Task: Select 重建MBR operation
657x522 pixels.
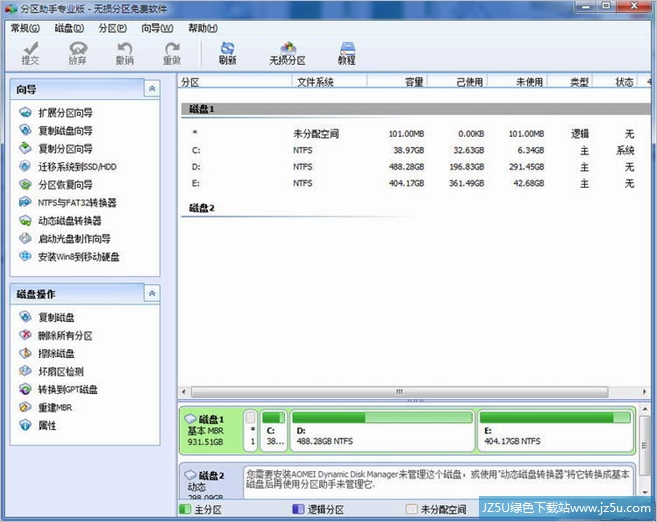Action: pyautogui.click(x=46, y=407)
